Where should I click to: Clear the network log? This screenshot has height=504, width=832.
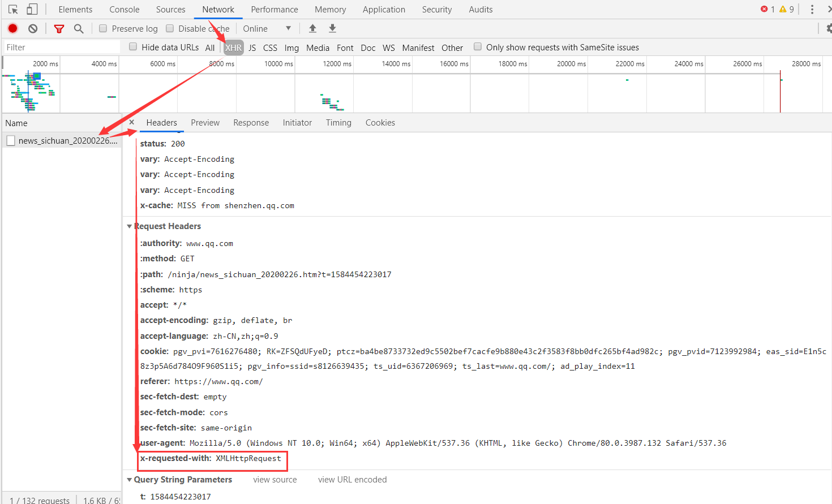[33, 28]
